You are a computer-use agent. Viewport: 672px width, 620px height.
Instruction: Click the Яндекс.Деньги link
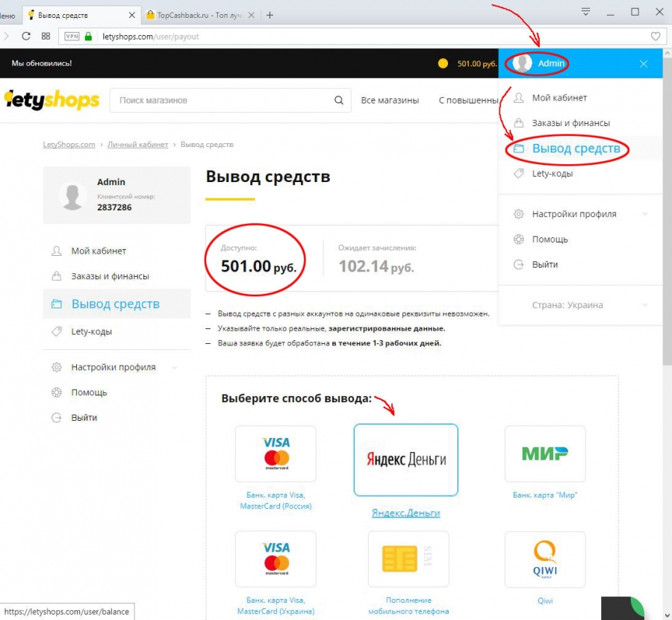pyautogui.click(x=406, y=513)
